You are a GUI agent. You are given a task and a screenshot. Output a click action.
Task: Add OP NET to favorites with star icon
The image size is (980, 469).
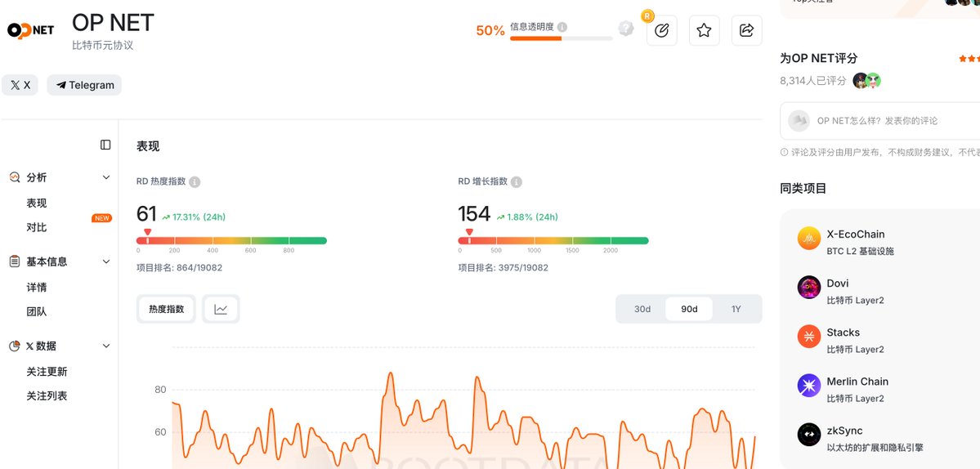click(705, 30)
